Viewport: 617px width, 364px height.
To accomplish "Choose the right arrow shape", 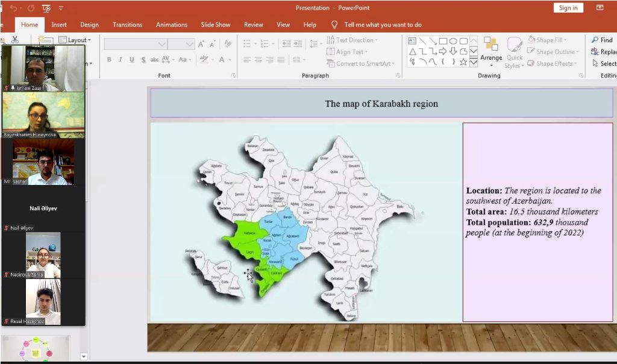I will pos(443,51).
